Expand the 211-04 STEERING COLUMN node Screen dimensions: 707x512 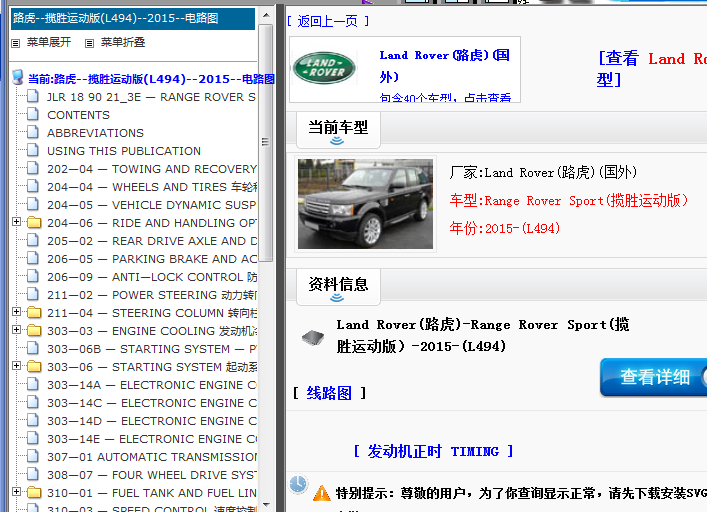17,311
